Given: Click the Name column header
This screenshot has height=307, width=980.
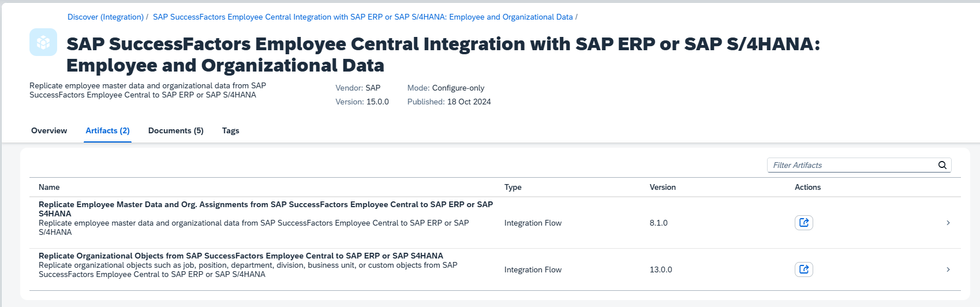Looking at the screenshot, I should click(x=49, y=187).
